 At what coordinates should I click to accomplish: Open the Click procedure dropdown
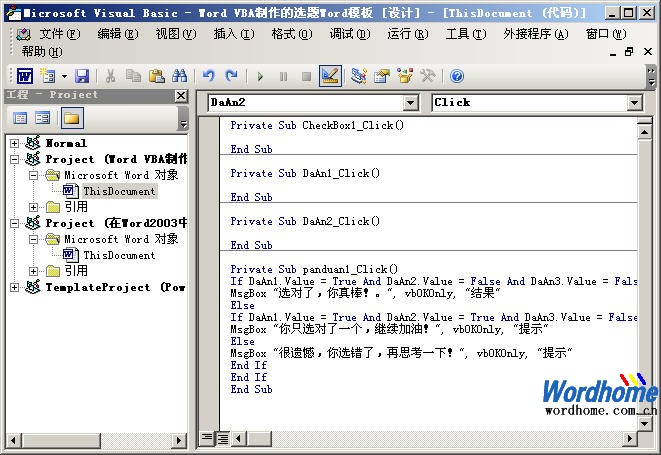tap(634, 102)
